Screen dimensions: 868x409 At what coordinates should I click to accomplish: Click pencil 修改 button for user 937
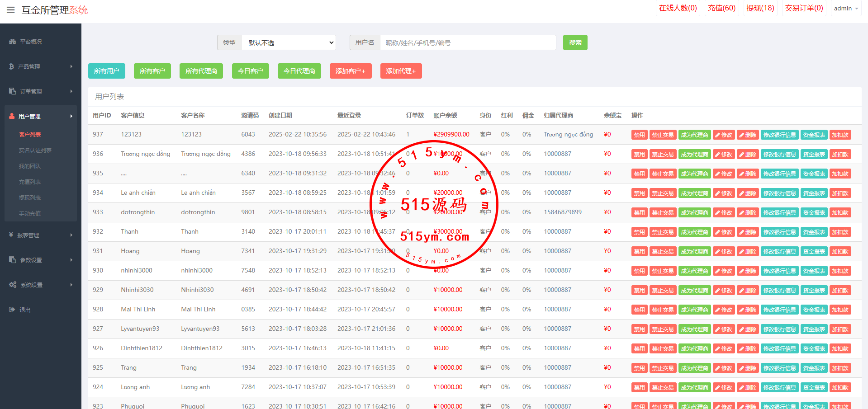tap(724, 135)
